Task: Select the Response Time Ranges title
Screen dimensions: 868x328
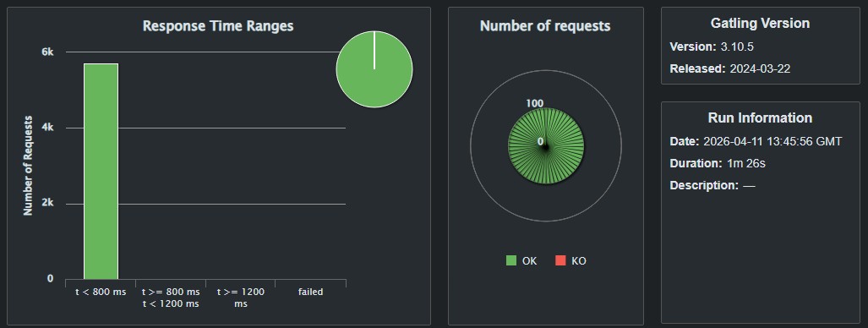Action: click(218, 26)
